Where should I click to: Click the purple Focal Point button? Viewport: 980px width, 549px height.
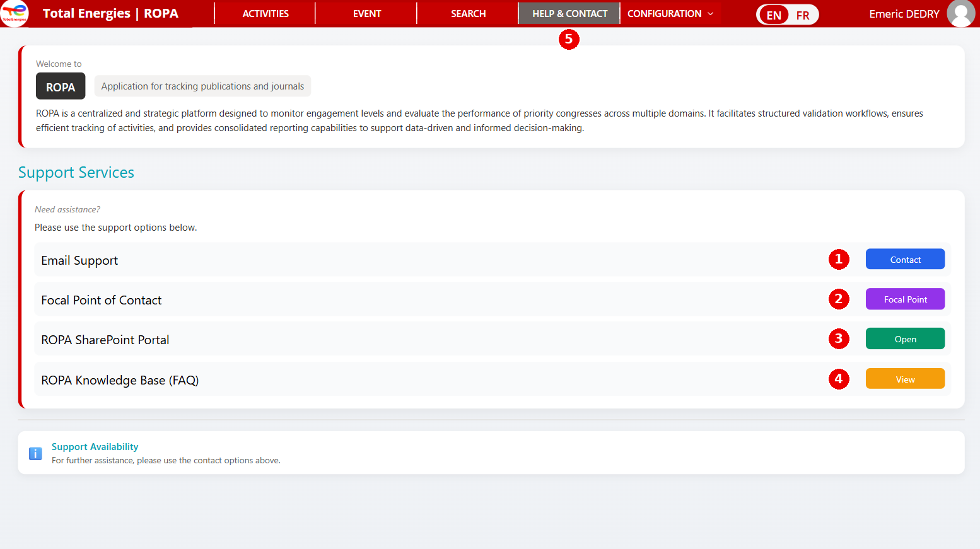click(x=905, y=299)
